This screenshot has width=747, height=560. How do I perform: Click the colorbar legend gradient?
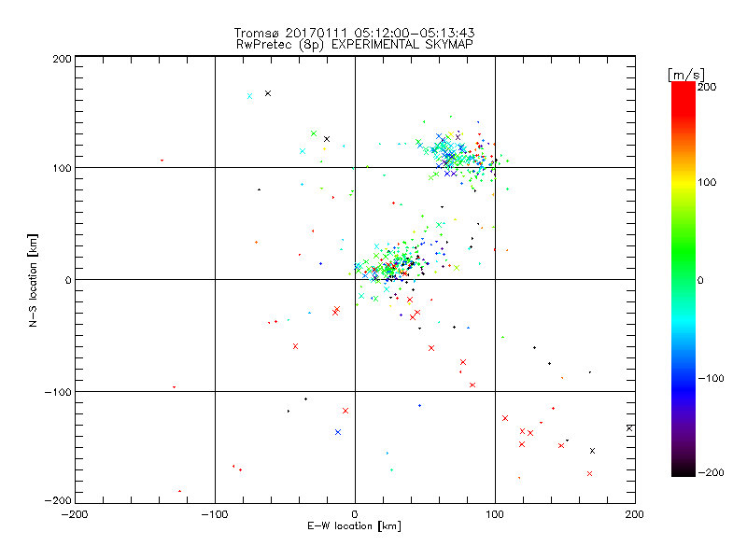[x=684, y=279]
